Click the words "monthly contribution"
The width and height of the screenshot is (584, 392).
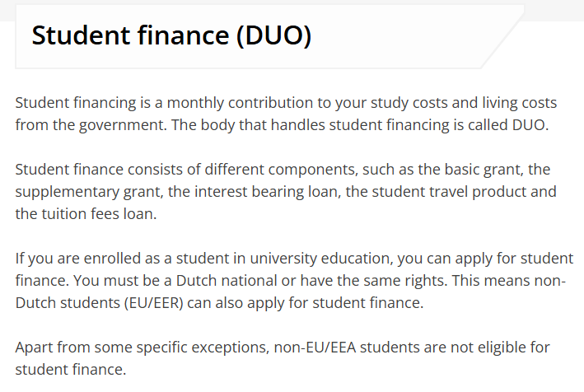pyautogui.click(x=217, y=104)
